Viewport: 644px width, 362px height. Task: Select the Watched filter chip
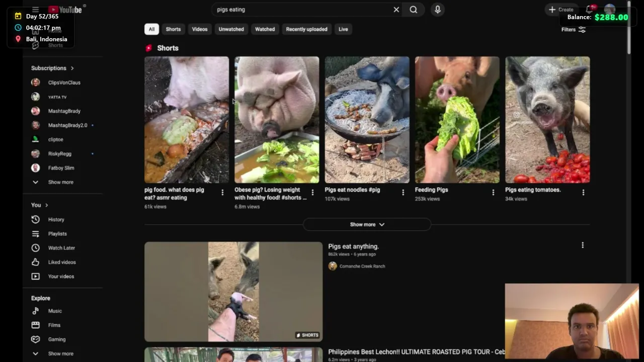pos(265,29)
